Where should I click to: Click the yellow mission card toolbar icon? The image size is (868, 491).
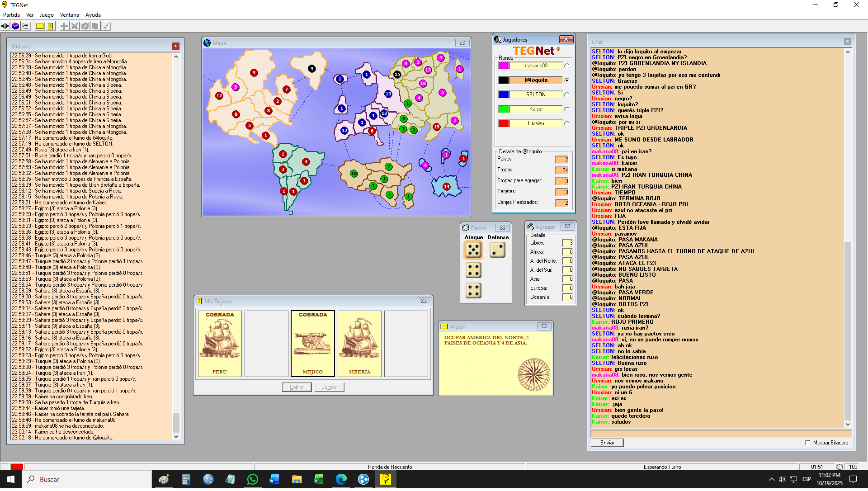coord(40,26)
